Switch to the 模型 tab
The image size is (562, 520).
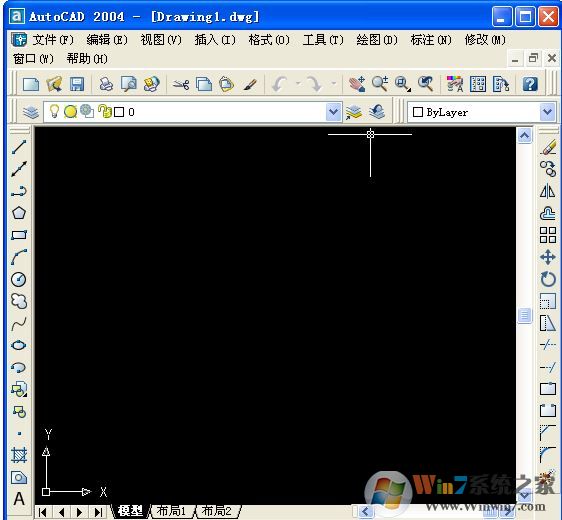[x=130, y=511]
